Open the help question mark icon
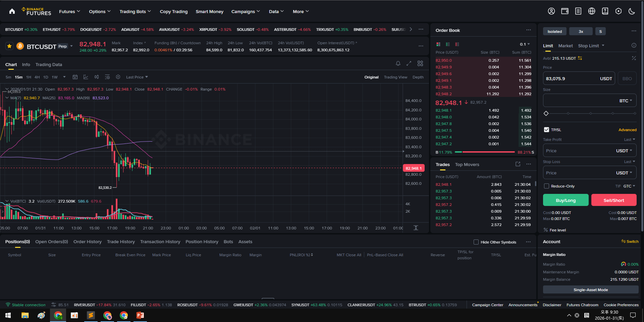This screenshot has height=322, width=644. 605,11
